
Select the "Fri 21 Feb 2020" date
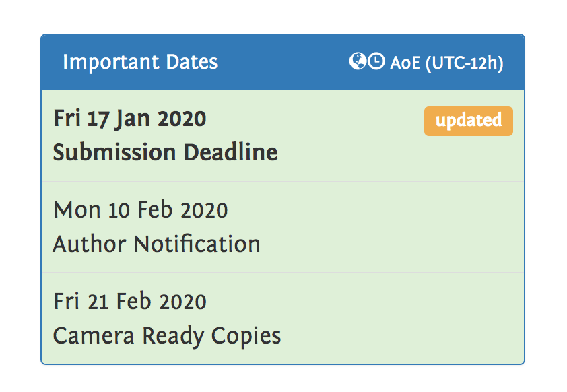130,301
